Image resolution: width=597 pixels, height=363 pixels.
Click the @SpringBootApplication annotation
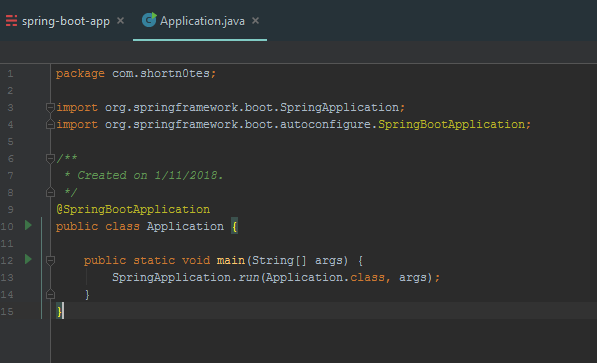(x=133, y=209)
